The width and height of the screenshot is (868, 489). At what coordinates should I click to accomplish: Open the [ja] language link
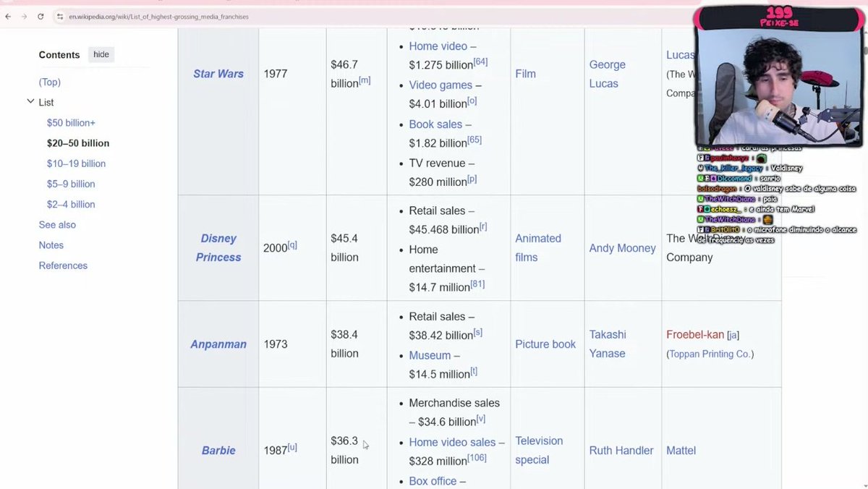[733, 335]
